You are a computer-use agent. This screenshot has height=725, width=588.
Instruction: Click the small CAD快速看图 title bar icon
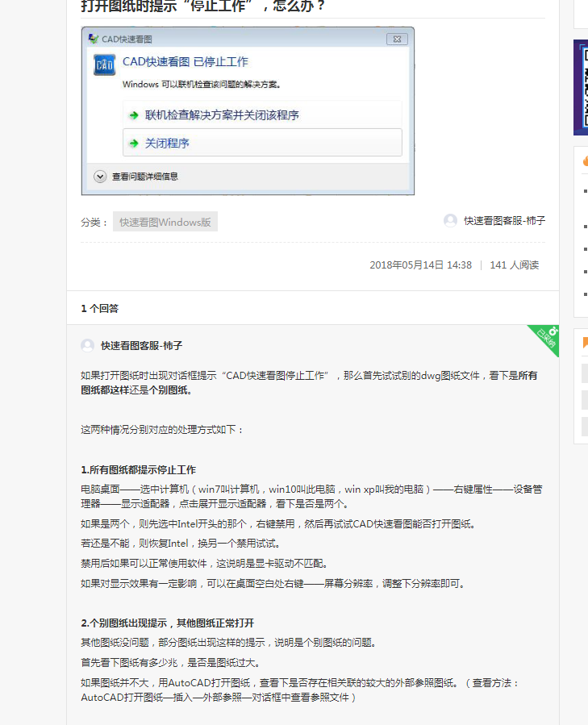(x=94, y=39)
